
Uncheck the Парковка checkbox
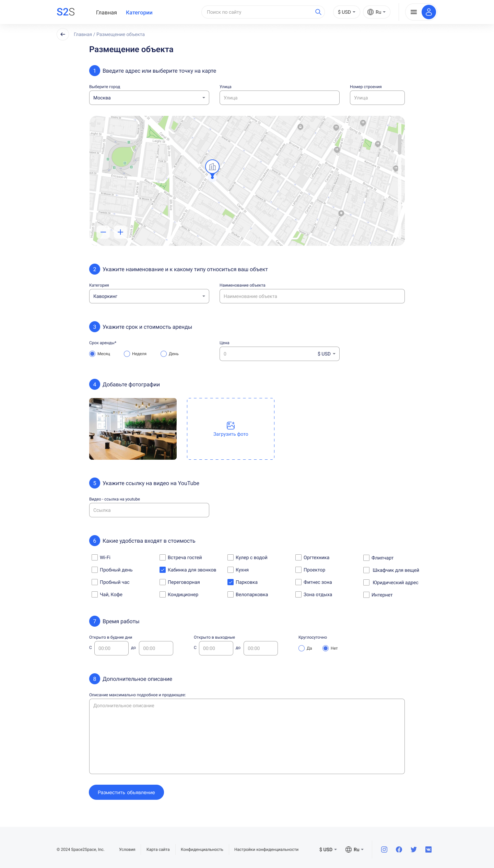pyautogui.click(x=231, y=582)
